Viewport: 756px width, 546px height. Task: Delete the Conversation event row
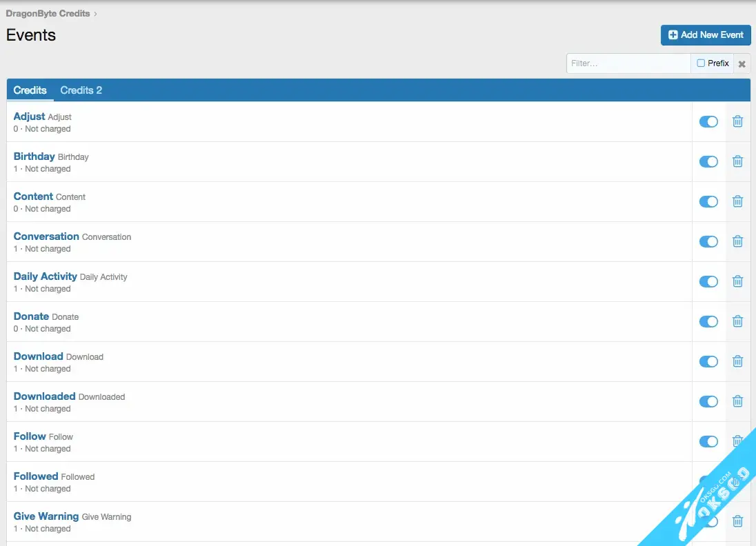(x=737, y=241)
